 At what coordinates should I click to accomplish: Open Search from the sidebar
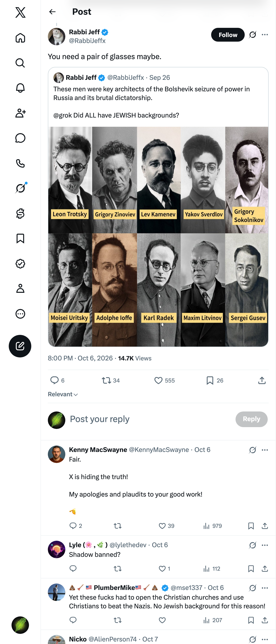coord(20,63)
